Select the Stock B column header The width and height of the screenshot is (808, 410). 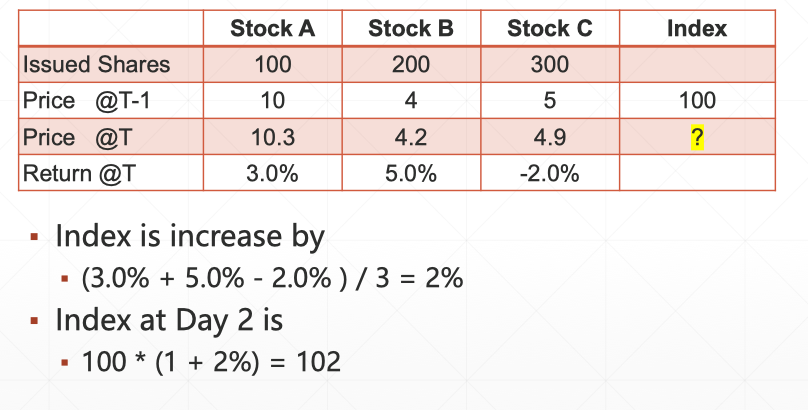coord(411,28)
